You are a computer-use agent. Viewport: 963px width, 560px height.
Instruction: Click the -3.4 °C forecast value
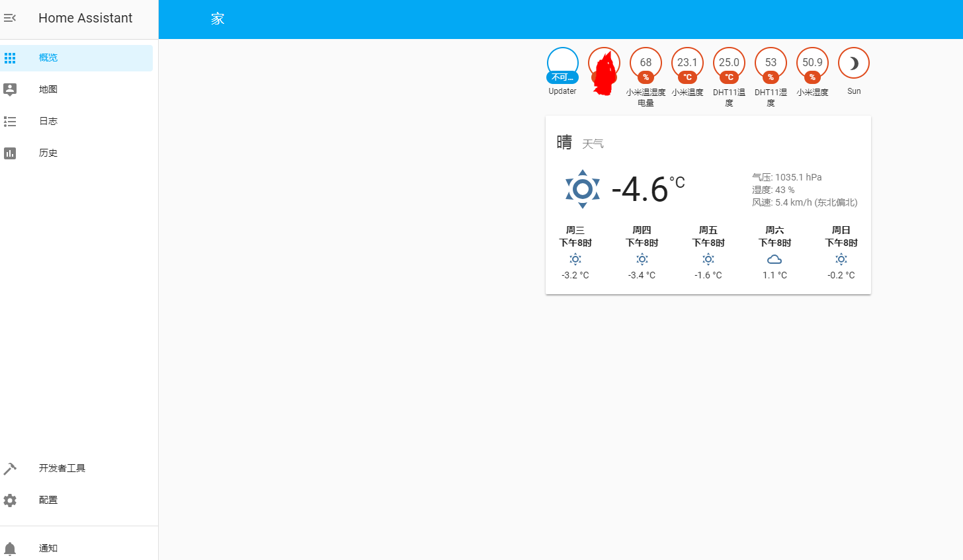pos(642,275)
